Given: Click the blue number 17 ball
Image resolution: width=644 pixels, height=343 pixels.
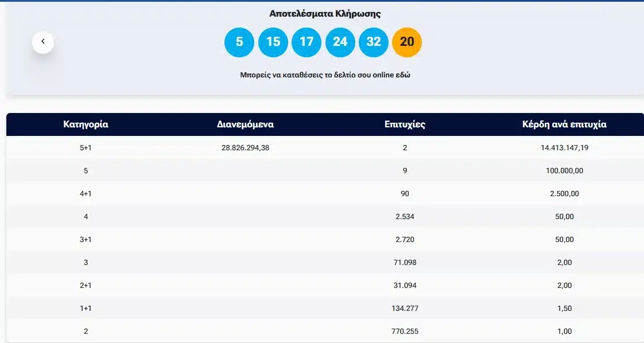Looking at the screenshot, I should point(307,42).
